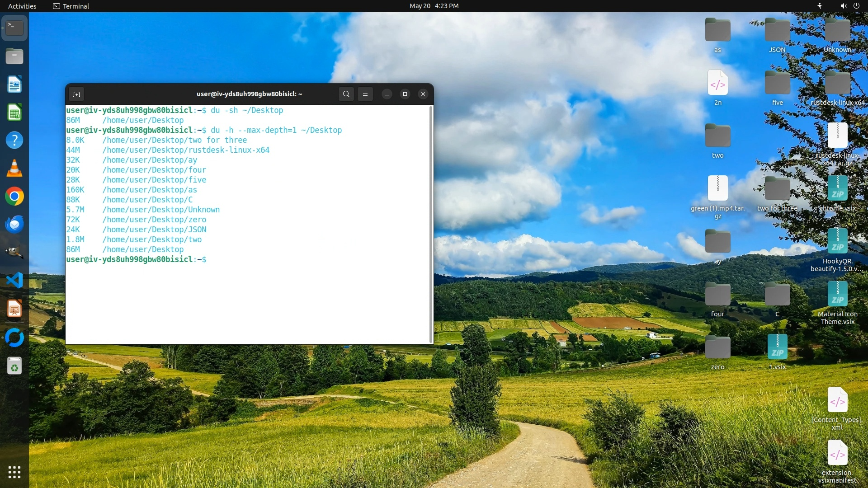Open VLC media player in dock
This screenshot has width=868, height=488.
click(14, 169)
